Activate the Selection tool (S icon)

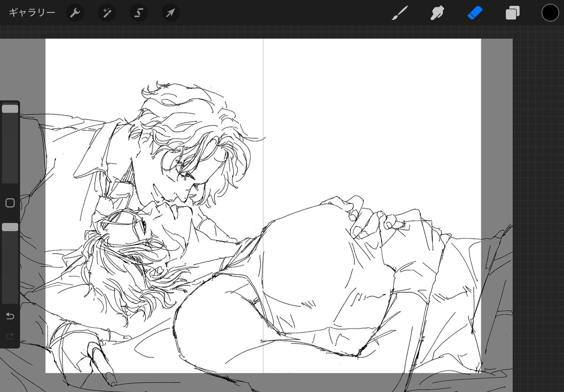(139, 13)
